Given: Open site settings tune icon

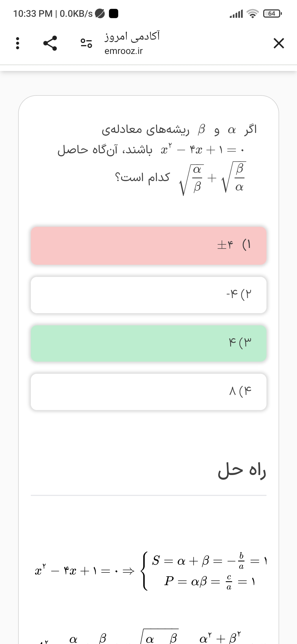Looking at the screenshot, I should (x=86, y=43).
